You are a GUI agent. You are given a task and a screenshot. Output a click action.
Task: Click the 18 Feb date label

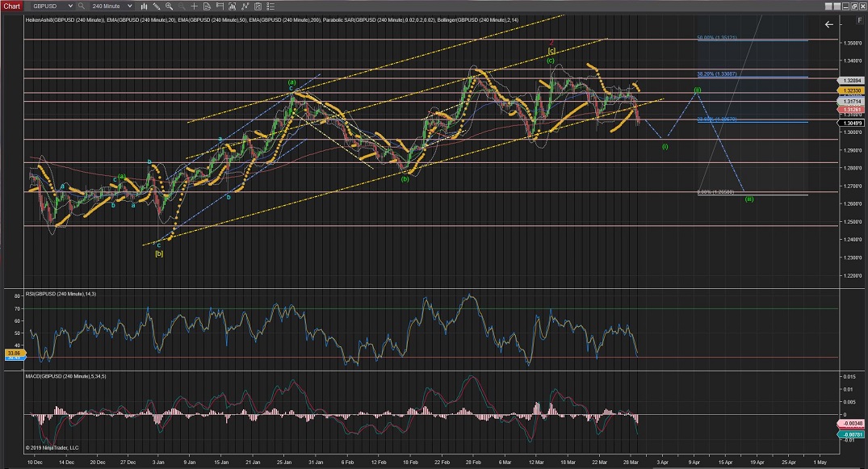410,463
